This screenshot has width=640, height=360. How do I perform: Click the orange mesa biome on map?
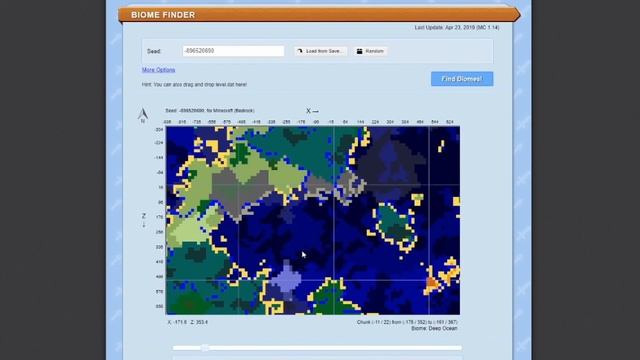point(431,282)
